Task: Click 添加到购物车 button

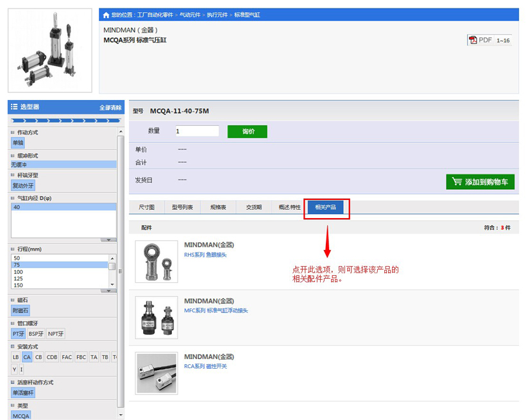Action: pyautogui.click(x=480, y=182)
